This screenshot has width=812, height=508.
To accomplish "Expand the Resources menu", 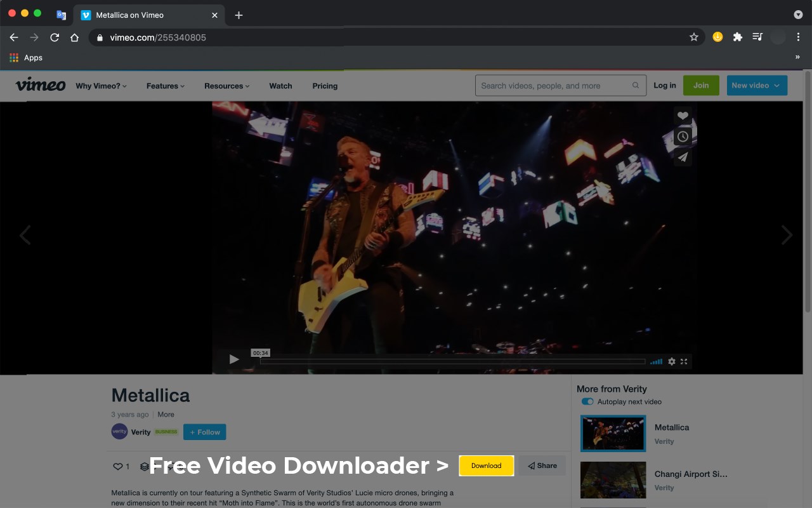I will pyautogui.click(x=227, y=86).
